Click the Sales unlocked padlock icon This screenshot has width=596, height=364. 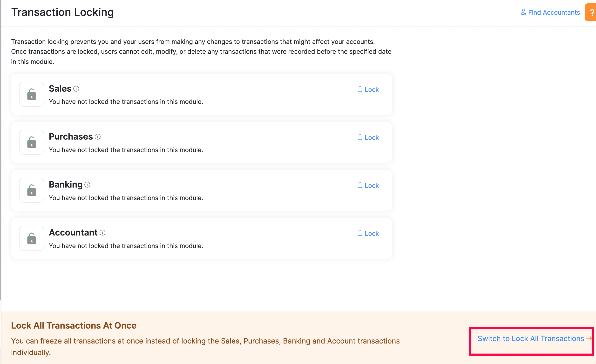coord(31,94)
